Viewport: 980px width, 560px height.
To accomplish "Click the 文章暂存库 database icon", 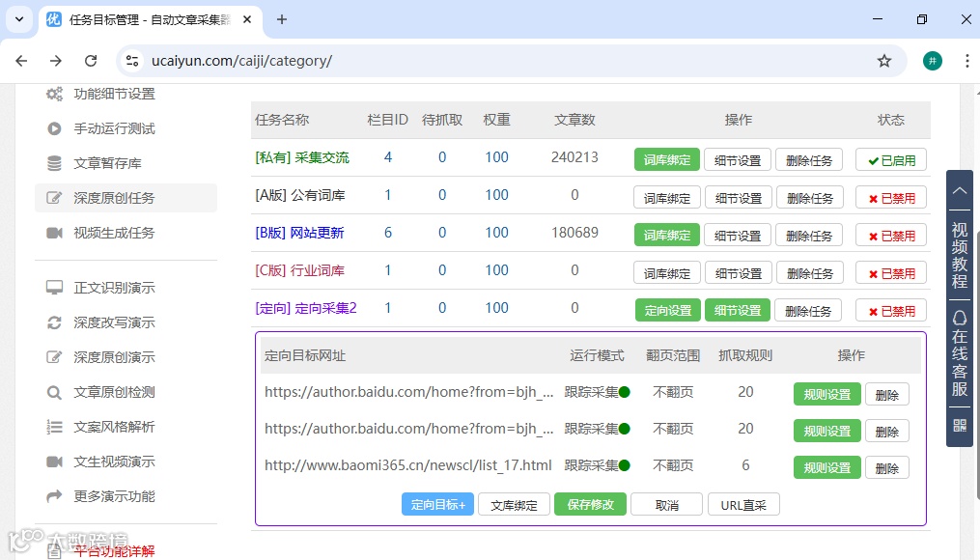I will click(54, 164).
